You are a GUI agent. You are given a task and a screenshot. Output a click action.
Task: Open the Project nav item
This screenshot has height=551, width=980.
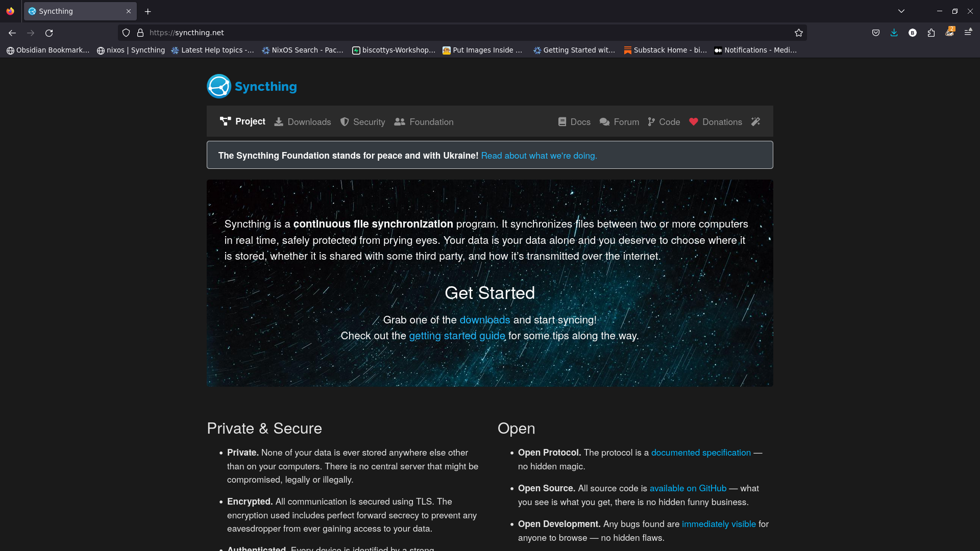pyautogui.click(x=242, y=121)
